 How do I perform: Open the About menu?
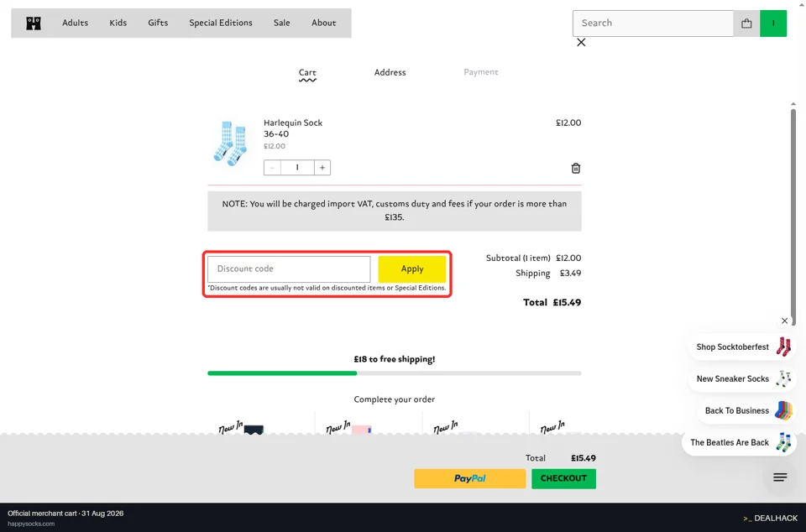324,23
